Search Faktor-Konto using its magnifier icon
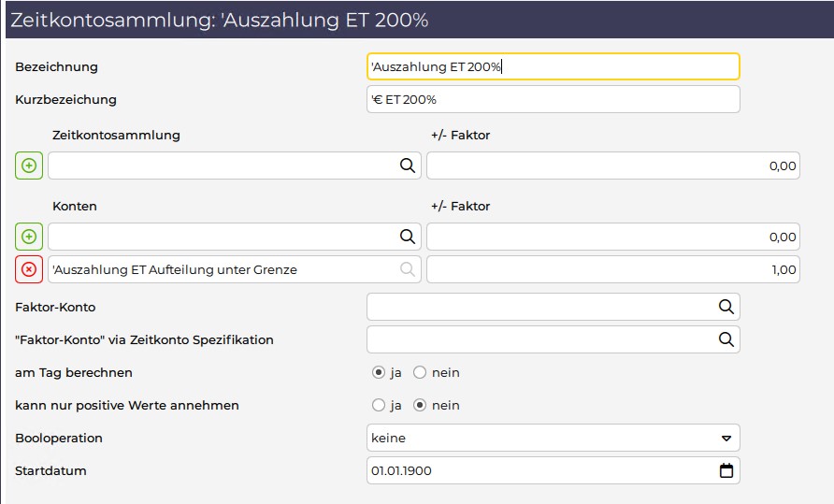 pos(726,307)
